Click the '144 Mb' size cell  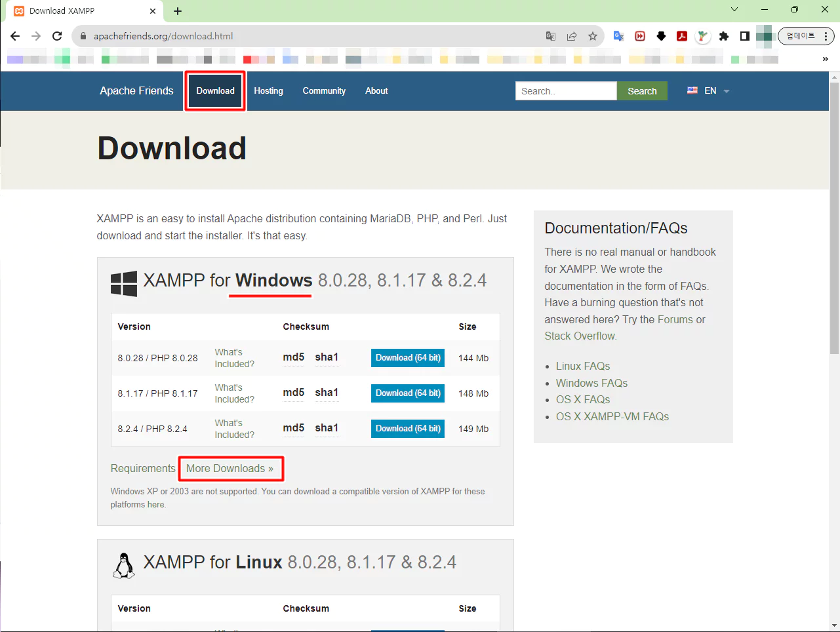pos(473,358)
